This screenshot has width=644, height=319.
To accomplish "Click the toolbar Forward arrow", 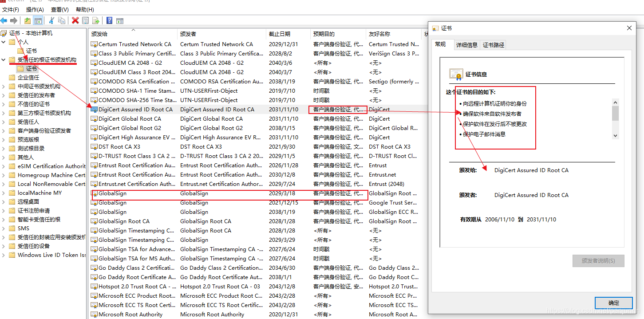I will tap(14, 20).
